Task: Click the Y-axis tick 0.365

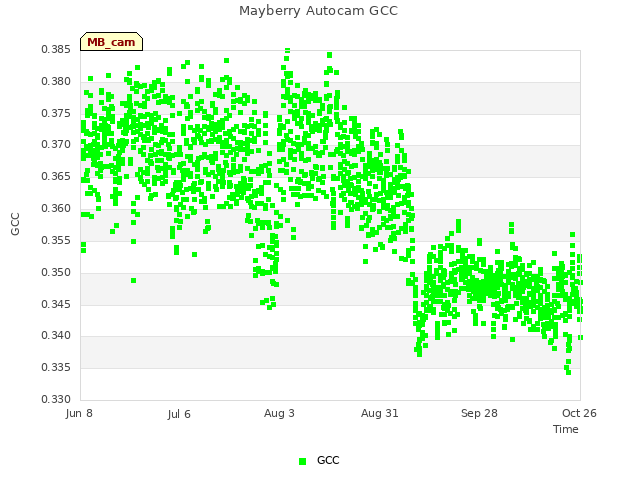Action: coord(56,176)
